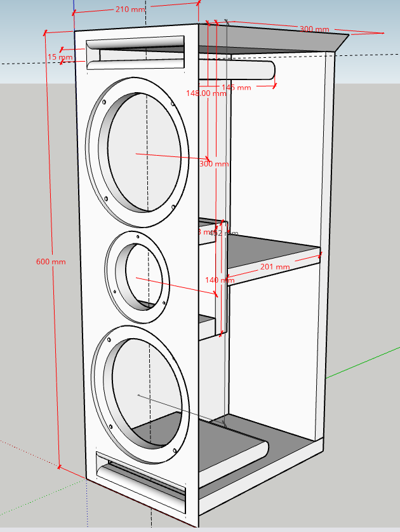Select the 300 mm label beside top woofer
This screenshot has width=400, height=532.
[x=214, y=164]
